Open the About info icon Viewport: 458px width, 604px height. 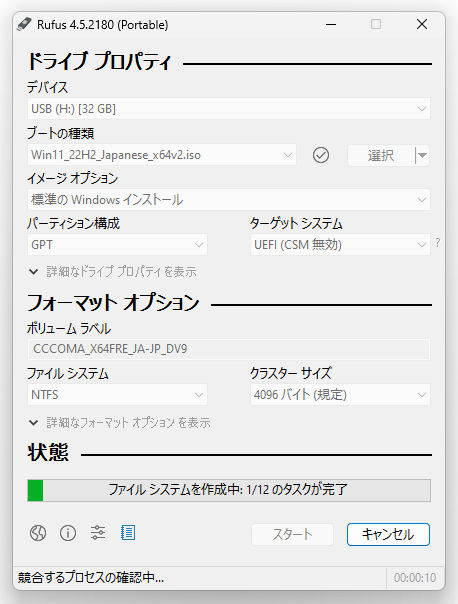(x=68, y=533)
